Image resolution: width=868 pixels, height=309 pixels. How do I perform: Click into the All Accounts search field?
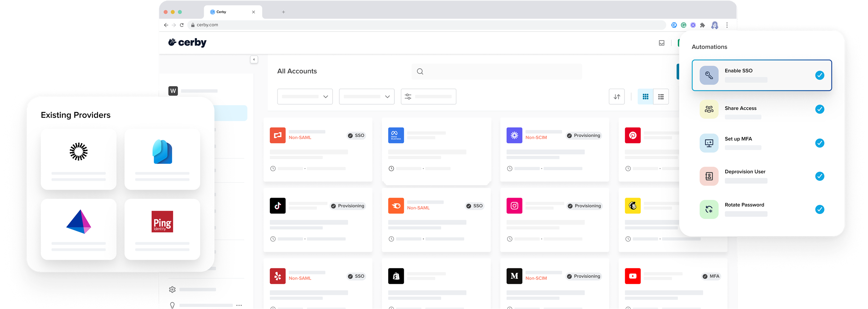coord(497,71)
